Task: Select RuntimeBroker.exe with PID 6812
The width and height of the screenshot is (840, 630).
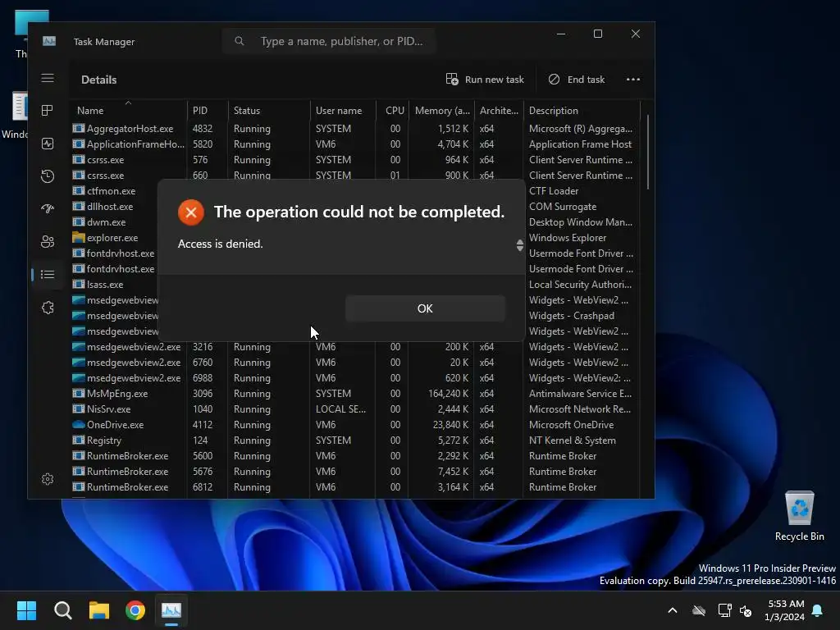Action: coord(354,486)
